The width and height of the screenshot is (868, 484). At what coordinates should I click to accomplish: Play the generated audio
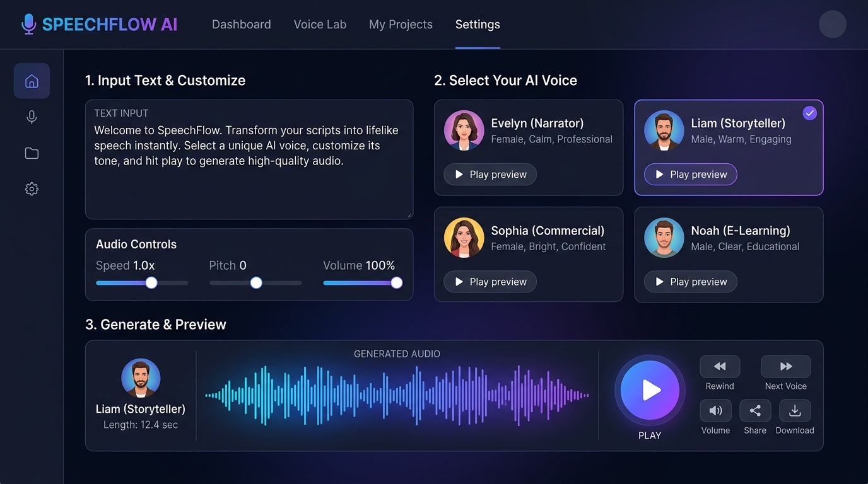click(650, 389)
